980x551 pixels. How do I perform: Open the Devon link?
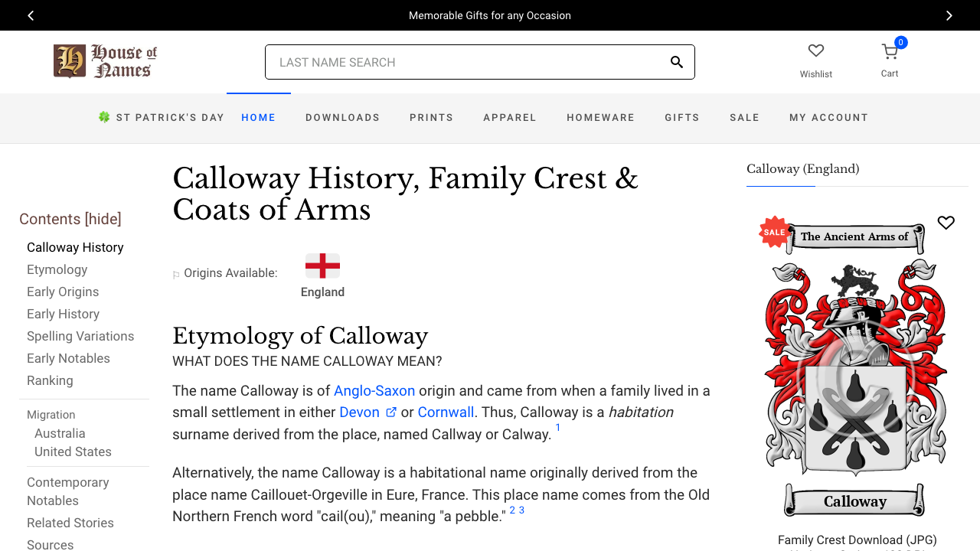coord(361,412)
